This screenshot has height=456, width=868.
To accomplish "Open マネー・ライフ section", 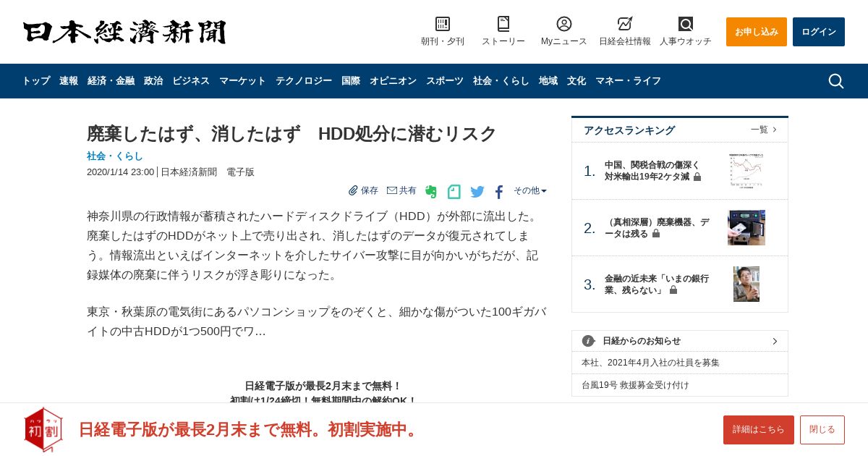I will pyautogui.click(x=628, y=81).
